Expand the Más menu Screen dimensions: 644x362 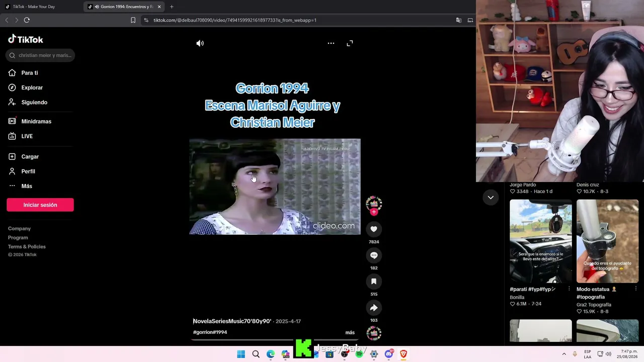27,186
